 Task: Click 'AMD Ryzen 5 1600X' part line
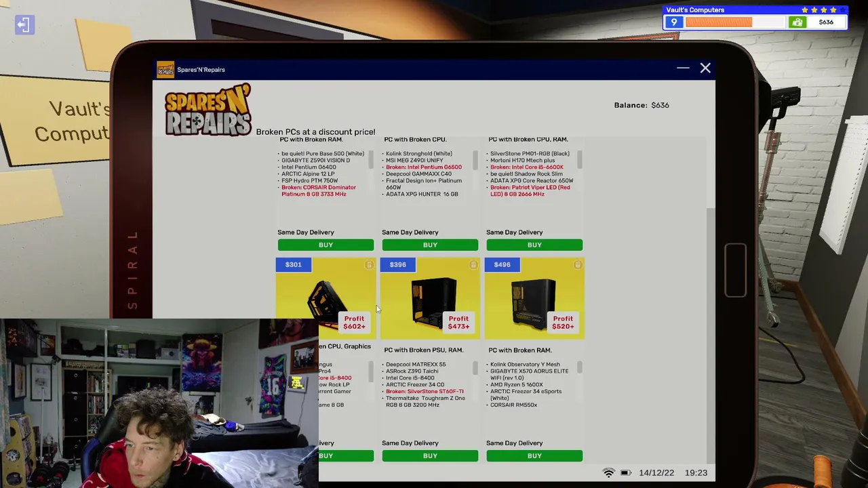point(517,385)
